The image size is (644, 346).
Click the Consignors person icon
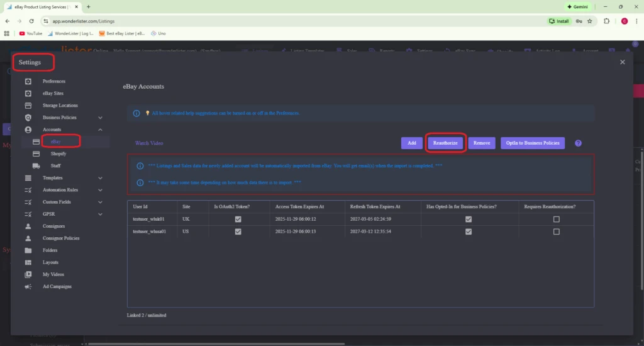pos(28,226)
